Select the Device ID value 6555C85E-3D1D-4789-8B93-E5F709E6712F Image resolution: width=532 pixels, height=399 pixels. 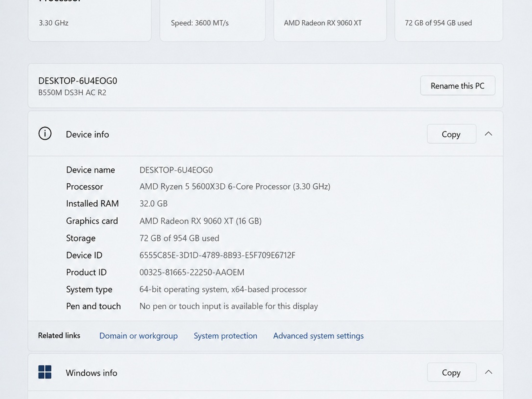pyautogui.click(x=217, y=255)
